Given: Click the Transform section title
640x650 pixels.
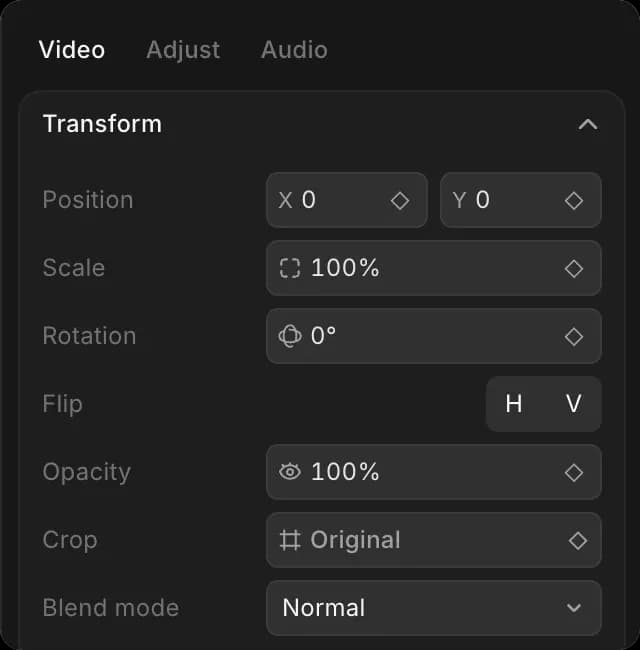Looking at the screenshot, I should click(x=102, y=124).
